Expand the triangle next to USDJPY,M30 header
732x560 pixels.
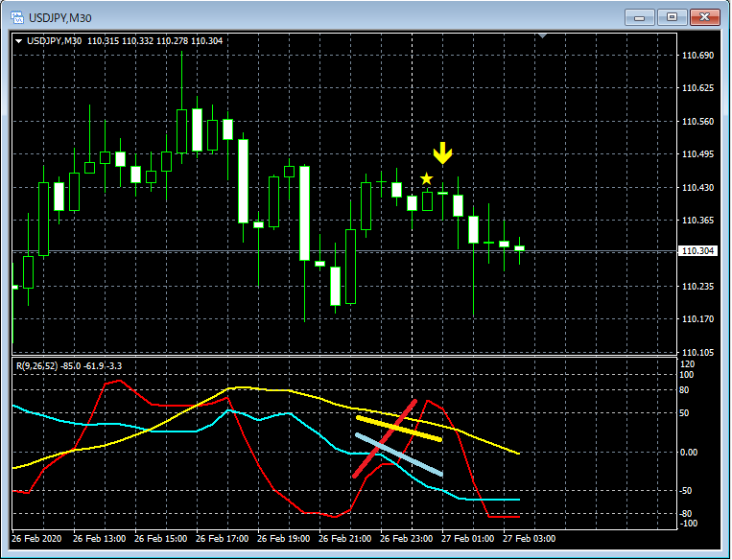pos(18,41)
